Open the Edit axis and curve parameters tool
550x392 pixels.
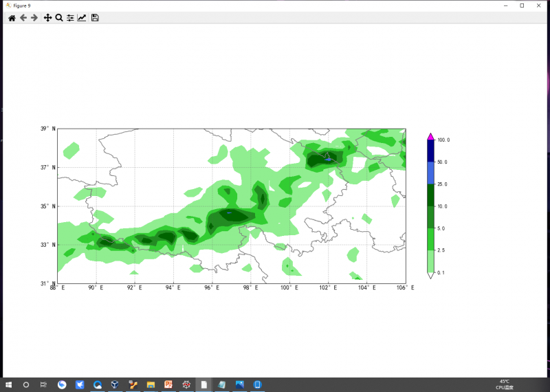[x=82, y=18]
